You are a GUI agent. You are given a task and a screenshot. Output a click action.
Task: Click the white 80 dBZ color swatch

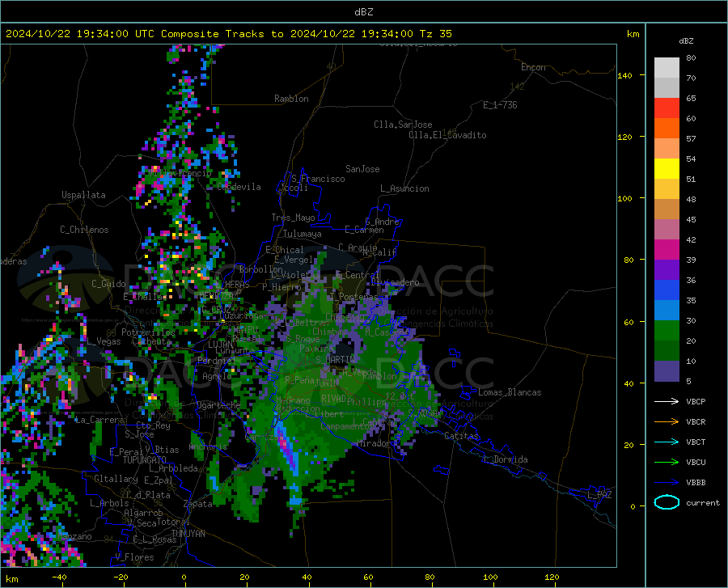(667, 67)
